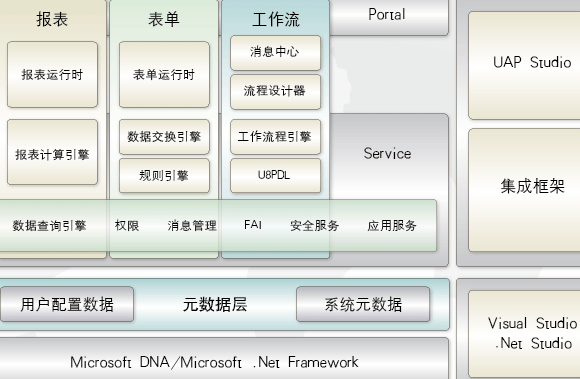The width and height of the screenshot is (580, 379).
Task: Select the 用户配置数据 button
Action: pyautogui.click(x=67, y=304)
